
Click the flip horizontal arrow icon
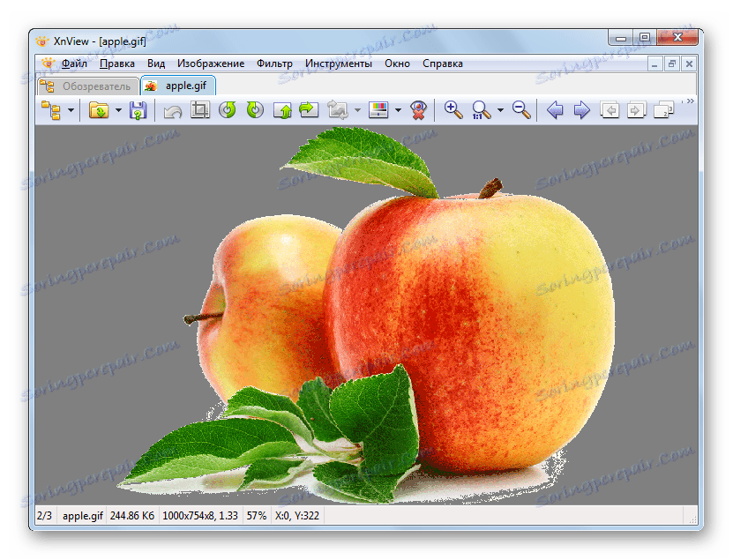[x=309, y=110]
